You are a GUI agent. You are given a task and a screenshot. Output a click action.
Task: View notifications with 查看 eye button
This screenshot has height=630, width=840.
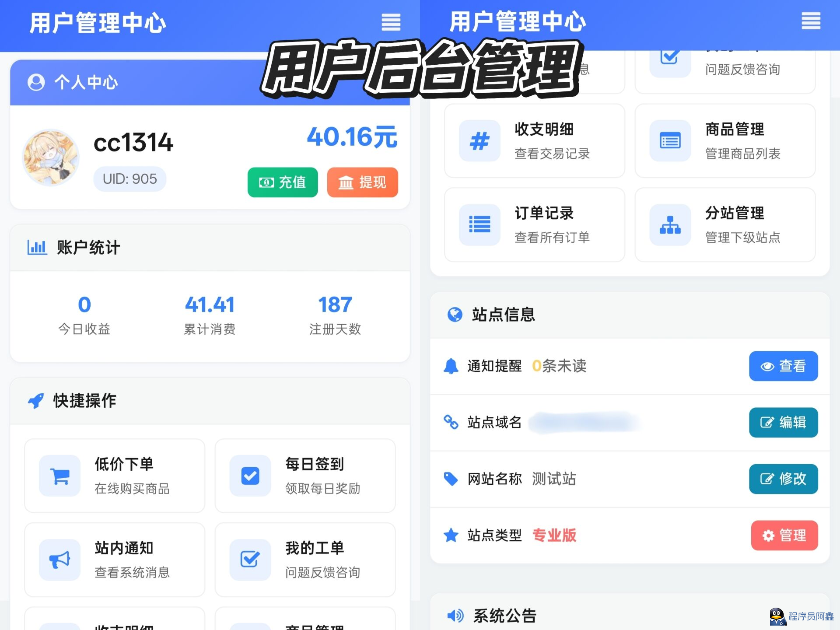coord(783,366)
